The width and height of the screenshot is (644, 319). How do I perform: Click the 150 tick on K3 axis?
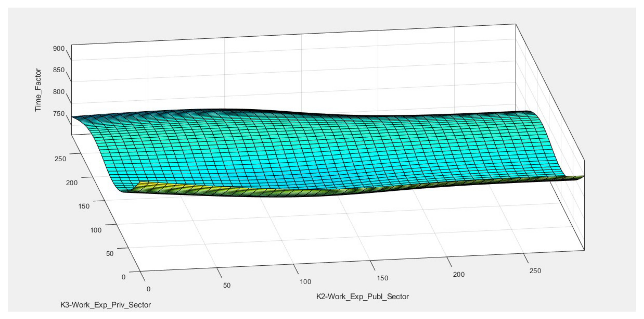click(x=84, y=206)
